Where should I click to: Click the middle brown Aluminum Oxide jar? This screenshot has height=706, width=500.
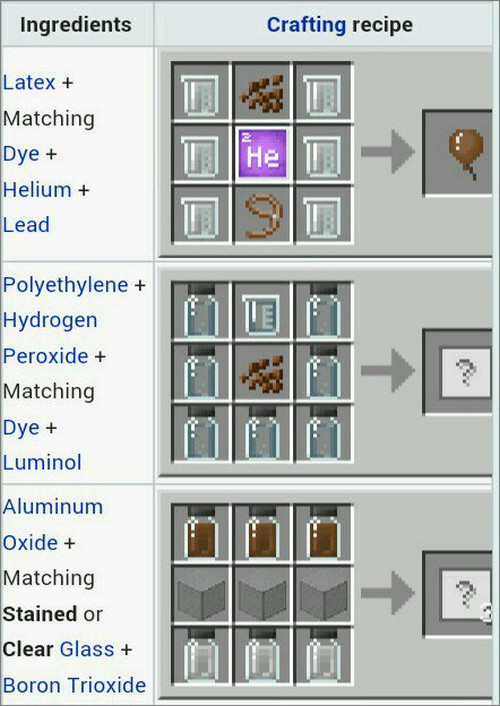coord(263,535)
